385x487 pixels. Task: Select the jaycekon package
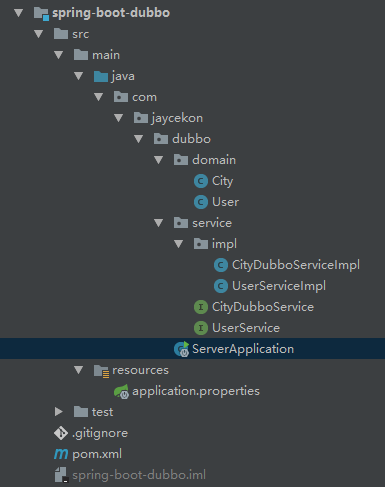click(x=177, y=118)
